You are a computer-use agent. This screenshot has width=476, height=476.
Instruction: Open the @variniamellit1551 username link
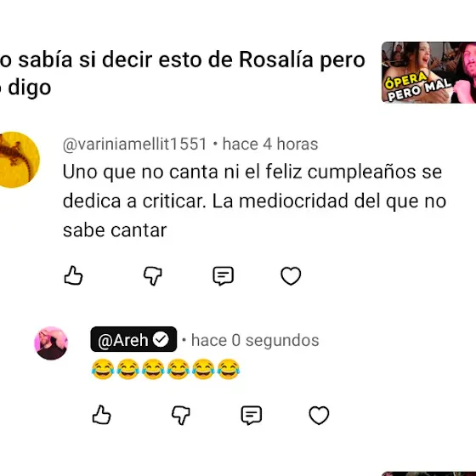[135, 144]
